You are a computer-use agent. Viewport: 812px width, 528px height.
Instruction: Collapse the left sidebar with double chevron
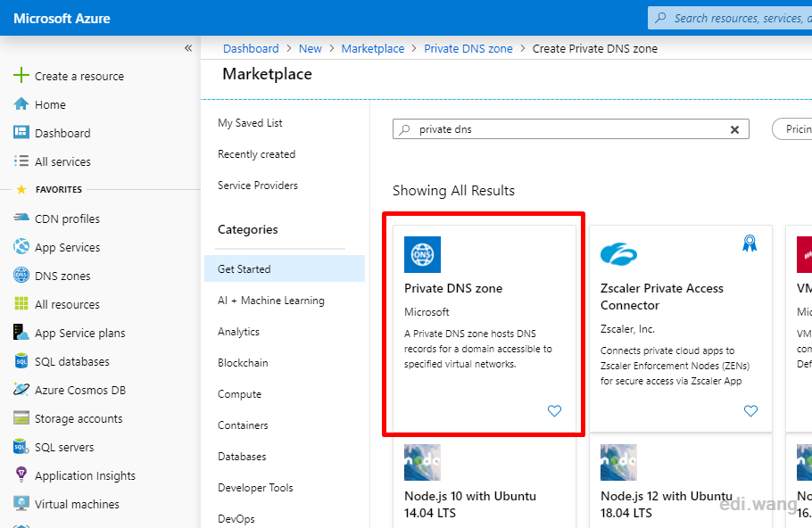point(188,48)
